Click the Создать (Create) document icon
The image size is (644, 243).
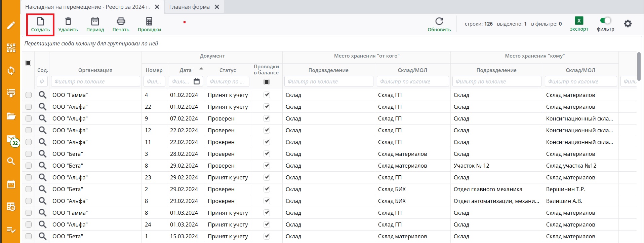(x=40, y=22)
